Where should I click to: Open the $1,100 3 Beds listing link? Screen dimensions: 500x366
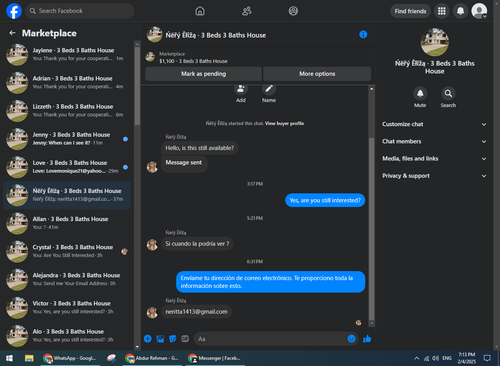click(x=193, y=61)
